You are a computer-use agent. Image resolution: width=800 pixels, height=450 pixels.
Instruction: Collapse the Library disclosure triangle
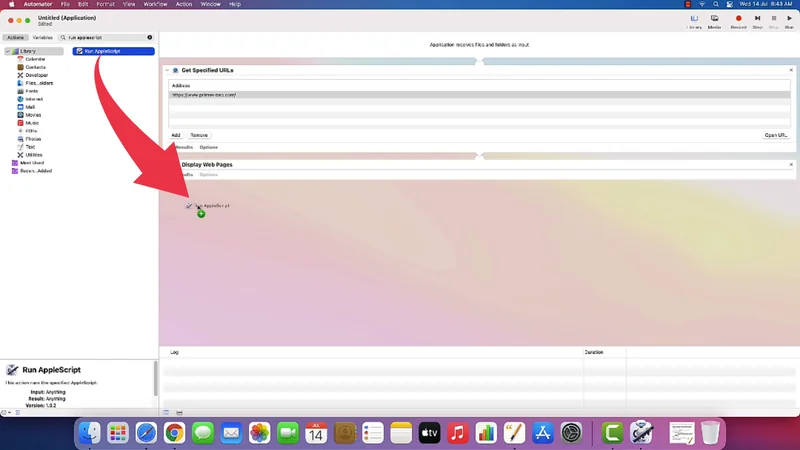(7, 51)
